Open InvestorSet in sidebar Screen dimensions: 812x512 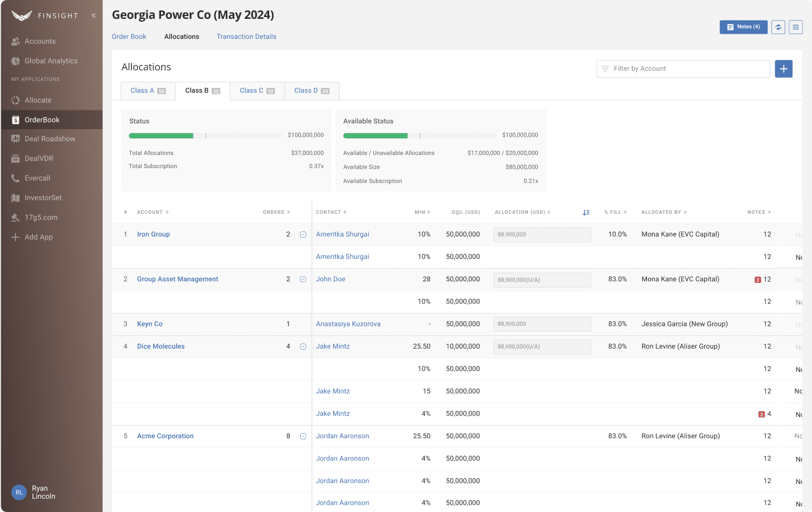pos(43,198)
